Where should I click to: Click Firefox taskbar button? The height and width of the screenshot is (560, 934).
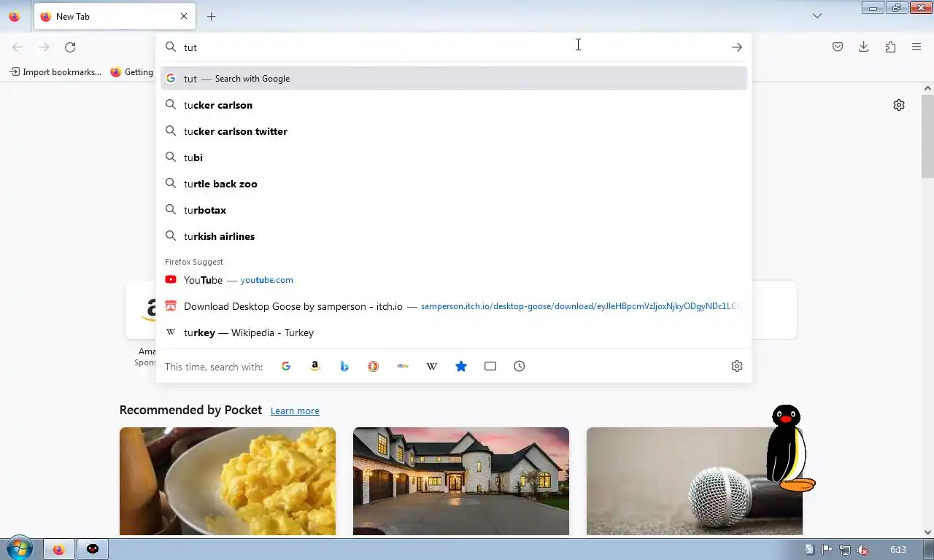point(58,549)
